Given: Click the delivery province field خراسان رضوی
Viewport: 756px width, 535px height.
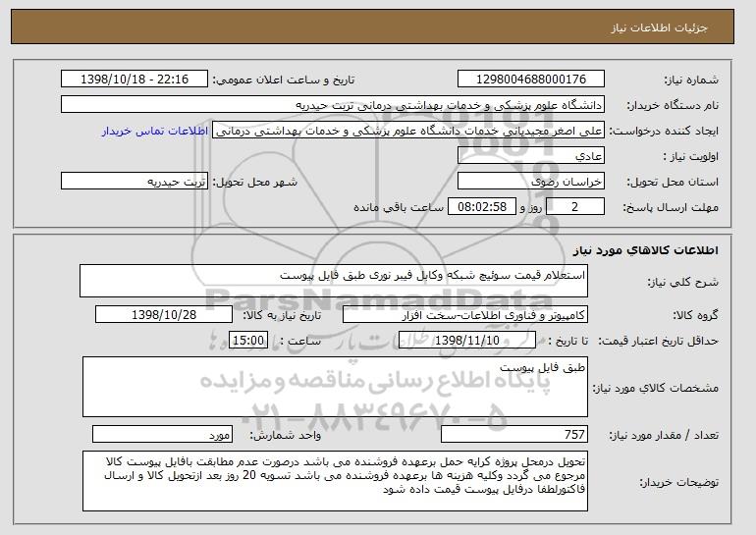Looking at the screenshot, I should [x=531, y=182].
